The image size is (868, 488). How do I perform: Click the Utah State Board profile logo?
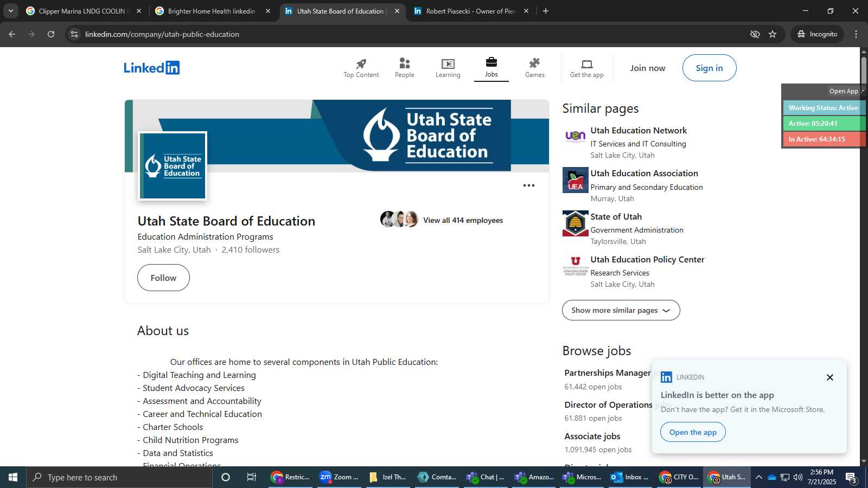[x=173, y=166]
